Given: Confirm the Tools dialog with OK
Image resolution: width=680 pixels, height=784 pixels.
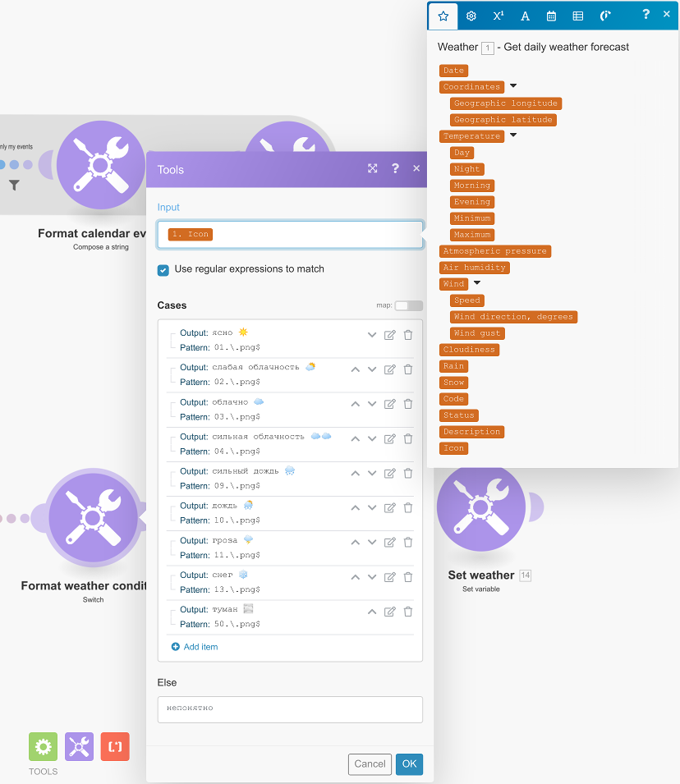Looking at the screenshot, I should point(409,764).
